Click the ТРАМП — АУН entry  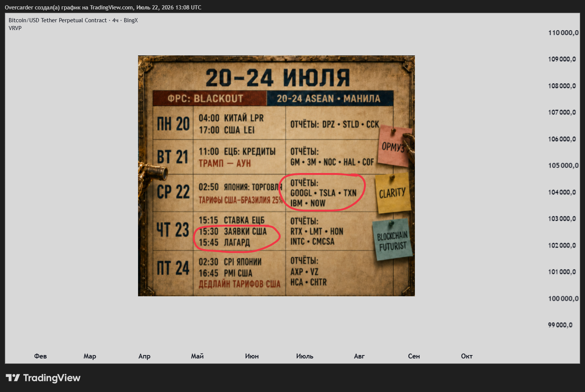(225, 163)
